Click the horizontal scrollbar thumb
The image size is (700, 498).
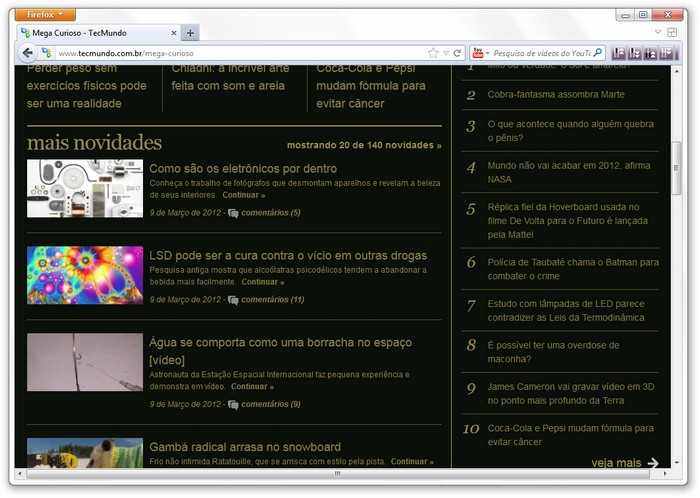pos(338,473)
